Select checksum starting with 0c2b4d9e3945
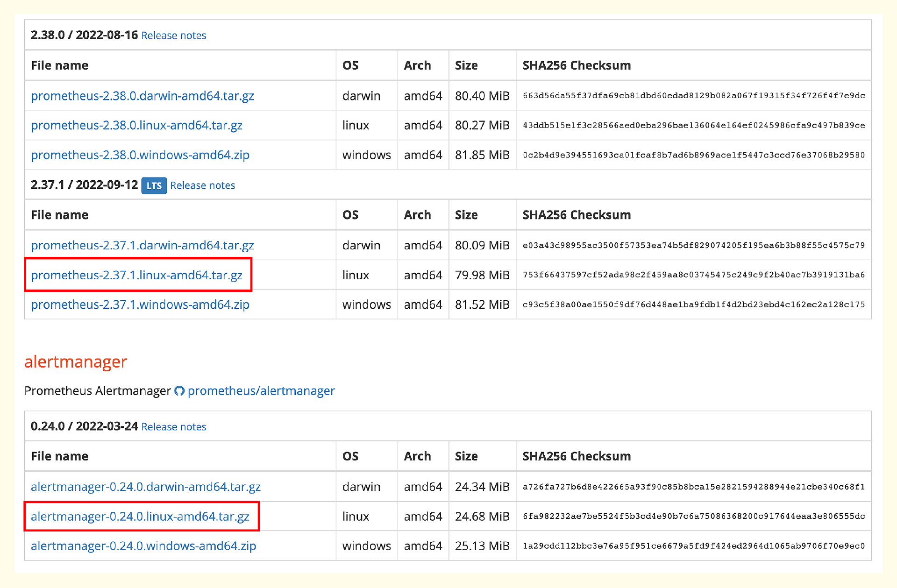 [x=694, y=155]
